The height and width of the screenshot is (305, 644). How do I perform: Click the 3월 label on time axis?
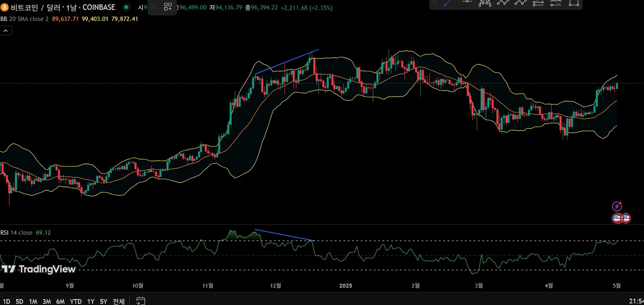479,286
